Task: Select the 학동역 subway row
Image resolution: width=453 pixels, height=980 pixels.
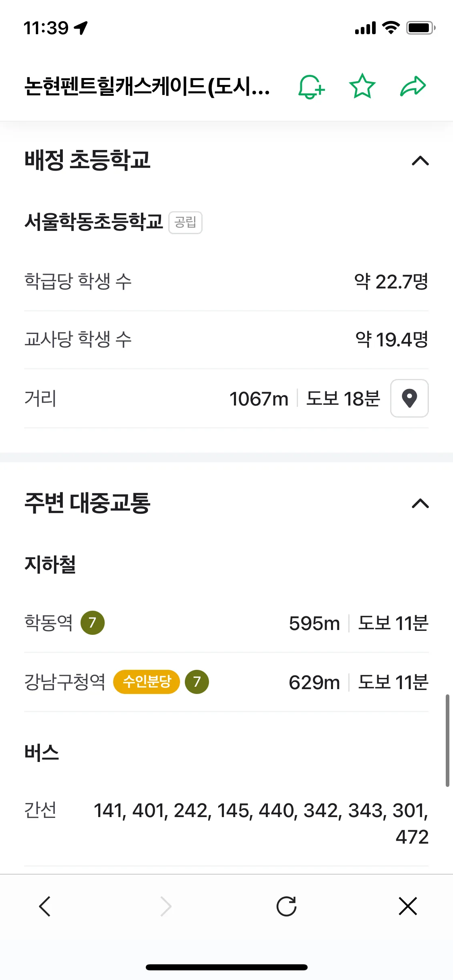Action: [x=226, y=623]
